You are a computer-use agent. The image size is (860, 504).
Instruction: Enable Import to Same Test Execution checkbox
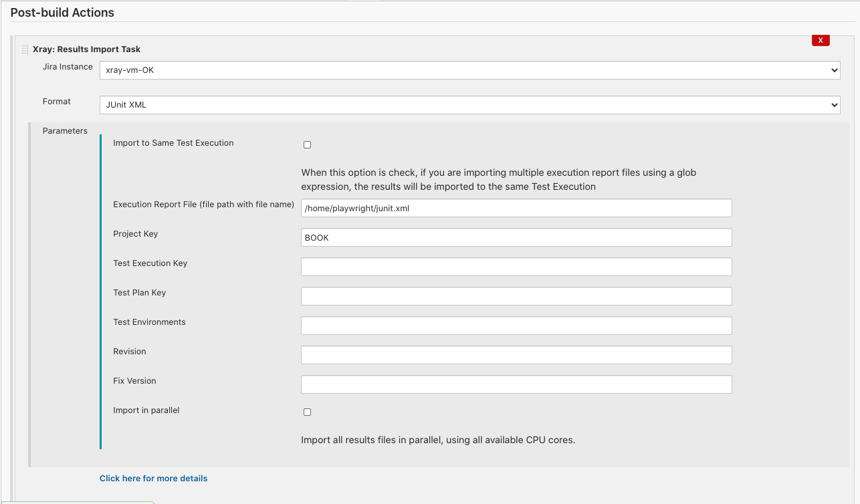coord(308,144)
